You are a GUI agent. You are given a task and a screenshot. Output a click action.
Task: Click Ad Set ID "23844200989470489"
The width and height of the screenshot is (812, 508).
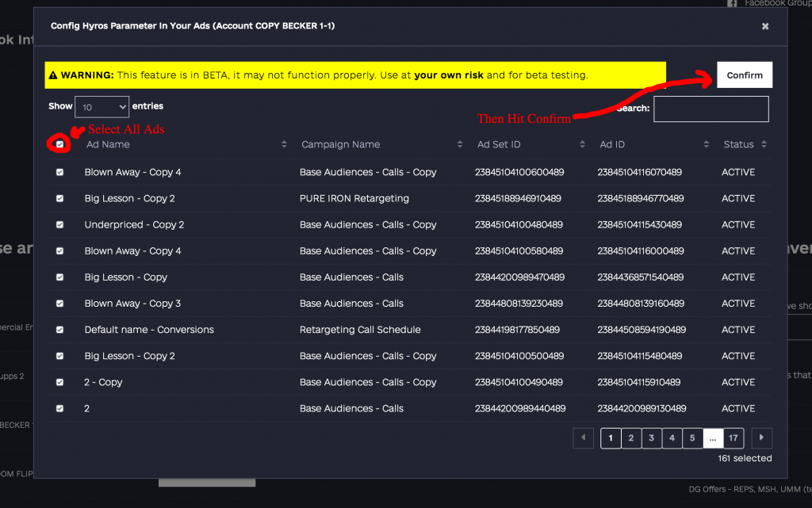tap(520, 277)
